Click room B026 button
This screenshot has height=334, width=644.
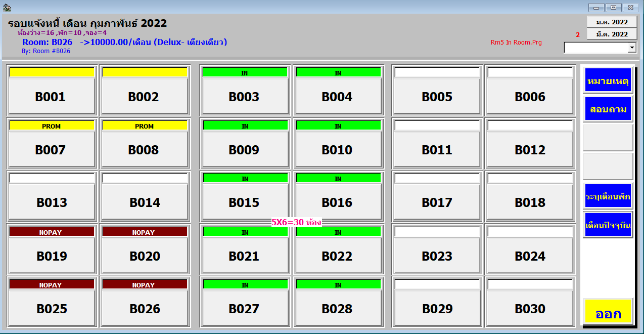[x=145, y=309]
